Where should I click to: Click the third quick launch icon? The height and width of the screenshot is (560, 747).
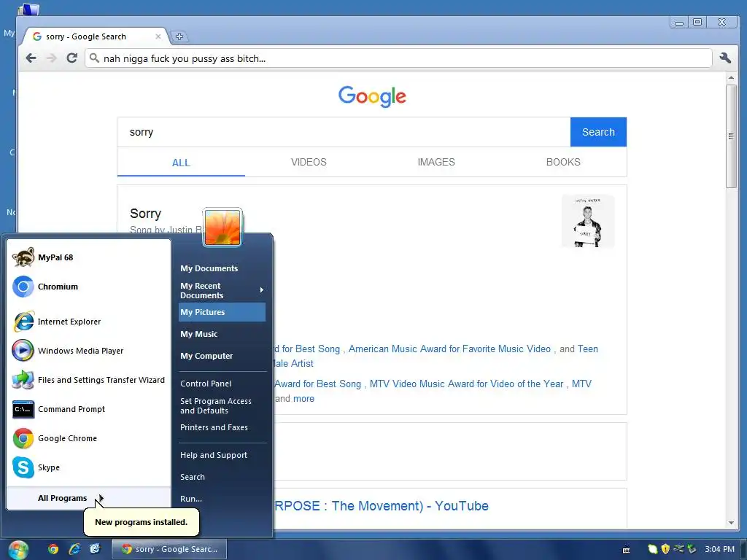(x=95, y=549)
